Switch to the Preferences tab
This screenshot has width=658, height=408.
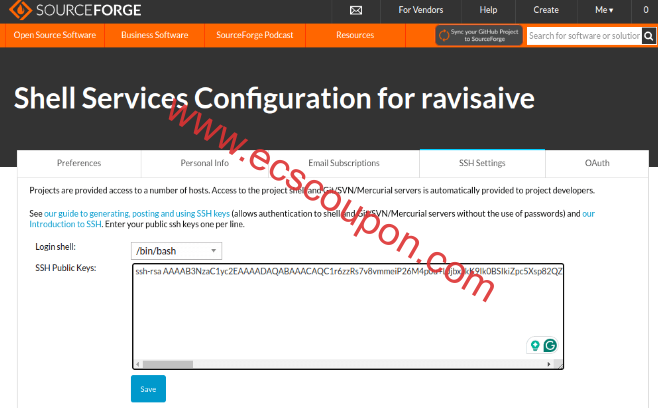(79, 163)
